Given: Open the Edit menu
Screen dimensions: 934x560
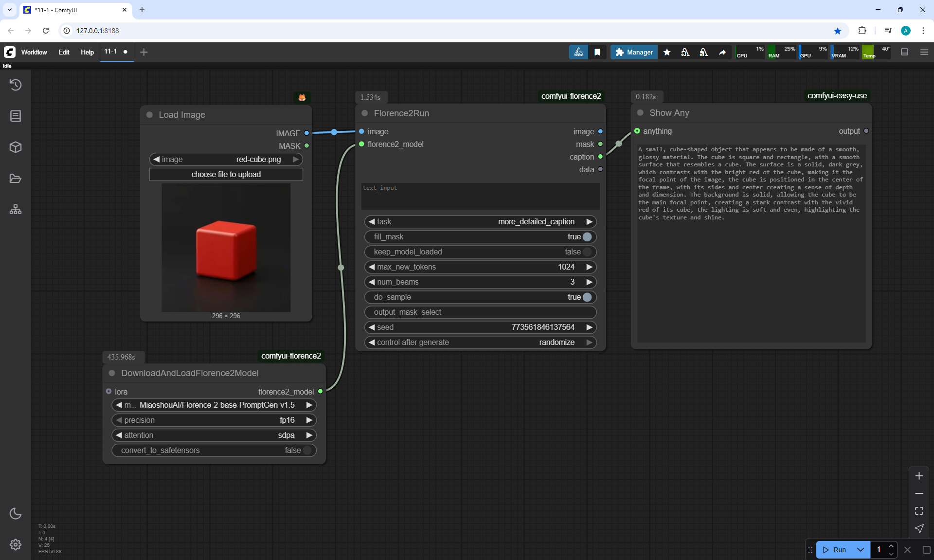Looking at the screenshot, I should click(64, 52).
